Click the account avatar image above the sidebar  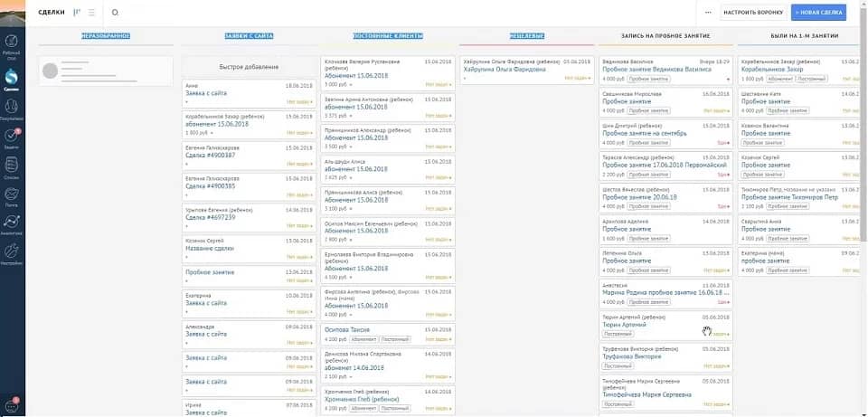pos(12,12)
